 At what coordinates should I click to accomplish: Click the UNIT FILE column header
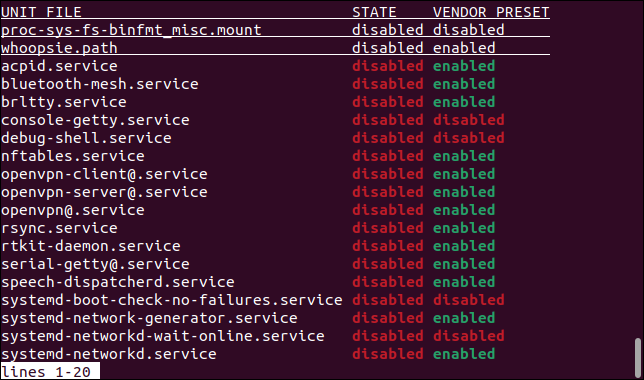tap(41, 12)
